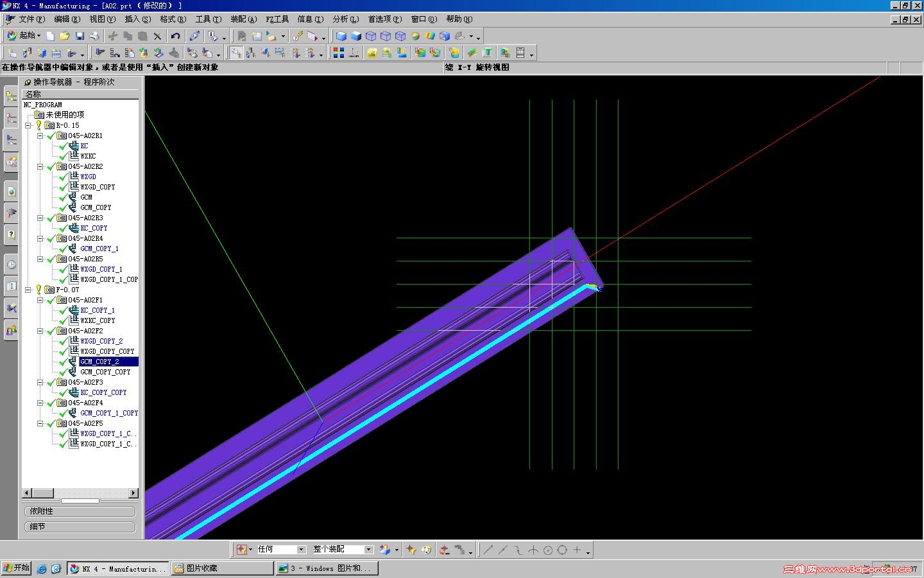This screenshot has width=924, height=578.
Task: Collapse the 045-A02F5 group
Action: pyautogui.click(x=40, y=423)
